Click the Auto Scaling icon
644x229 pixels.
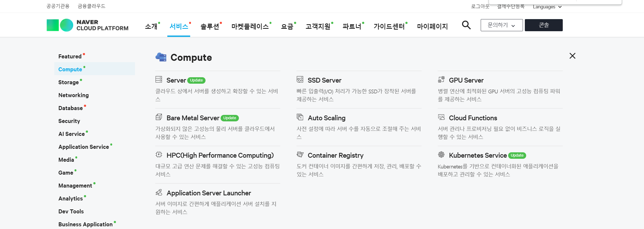point(300,117)
